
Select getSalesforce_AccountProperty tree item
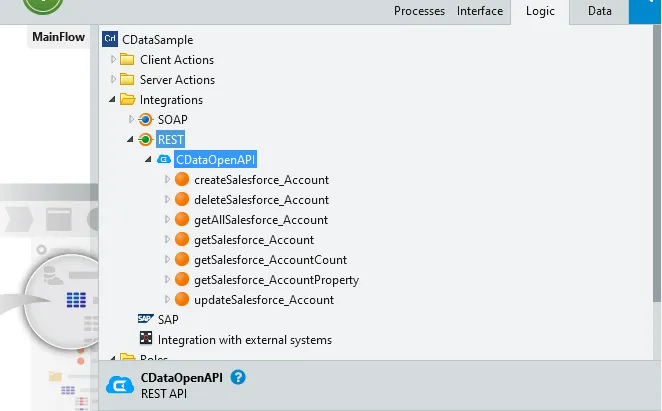click(x=276, y=279)
